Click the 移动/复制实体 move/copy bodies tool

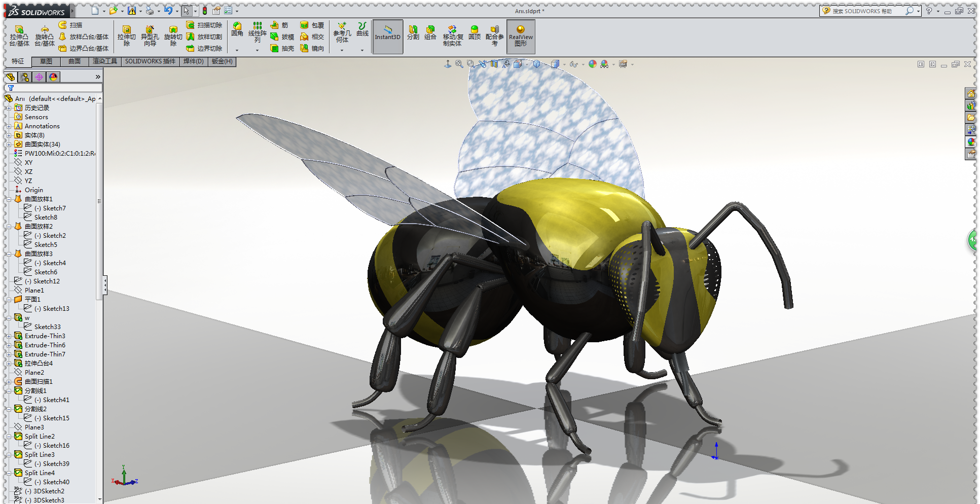point(453,35)
